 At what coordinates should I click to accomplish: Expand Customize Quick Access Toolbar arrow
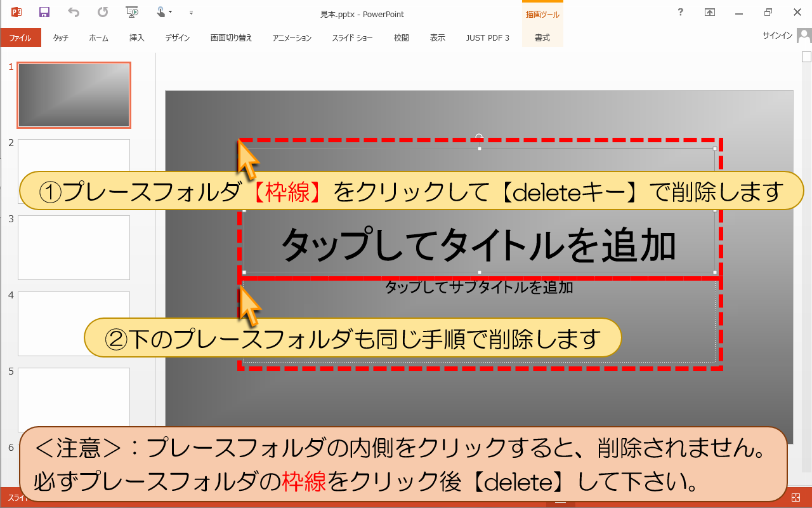click(x=191, y=13)
